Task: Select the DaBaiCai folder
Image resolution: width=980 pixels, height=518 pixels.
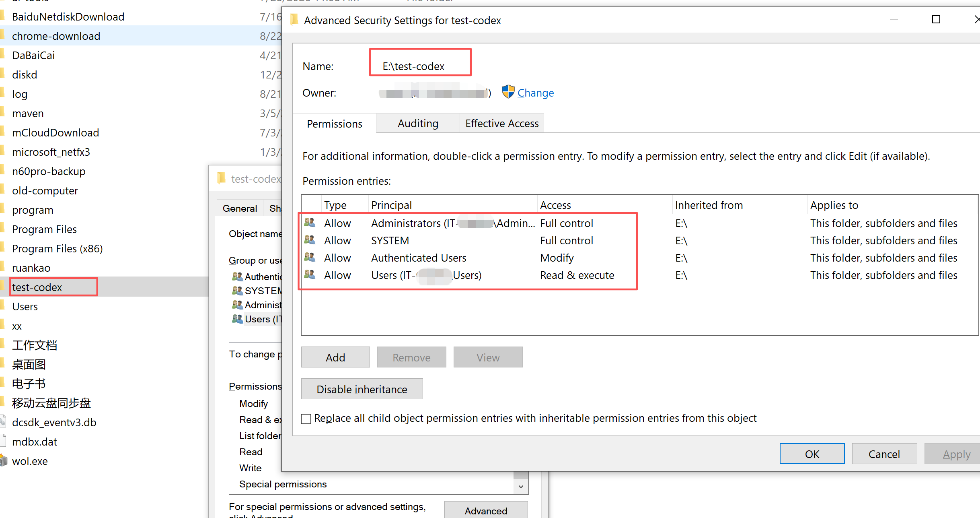Action: (33, 55)
